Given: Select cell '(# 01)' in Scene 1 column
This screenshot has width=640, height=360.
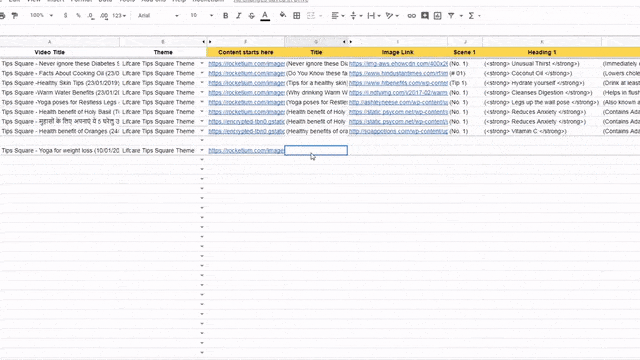Looking at the screenshot, I should [465, 73].
